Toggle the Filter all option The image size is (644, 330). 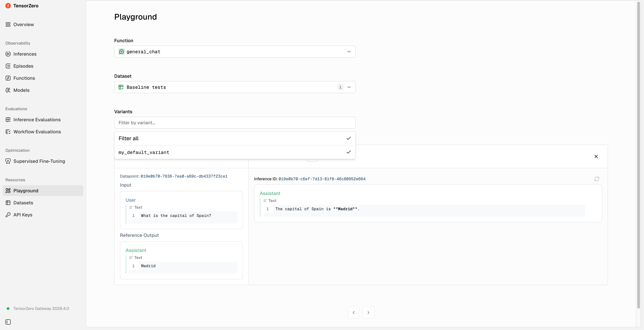pos(235,138)
